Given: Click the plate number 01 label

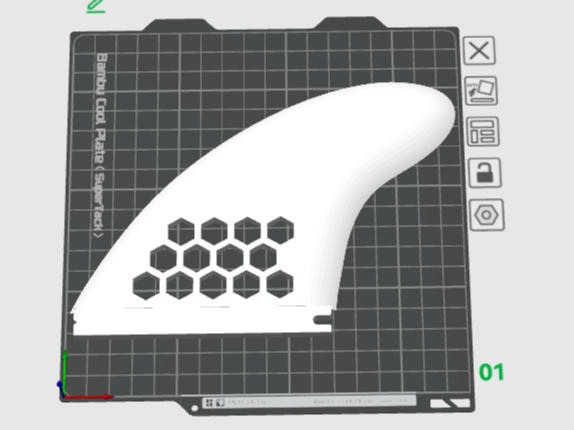Looking at the screenshot, I should [x=492, y=373].
